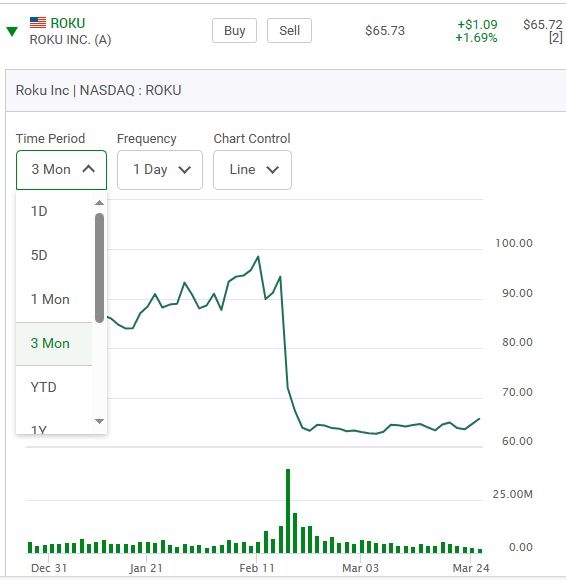
Task: Click the dropdown list scroll up arrow
Action: [99, 203]
